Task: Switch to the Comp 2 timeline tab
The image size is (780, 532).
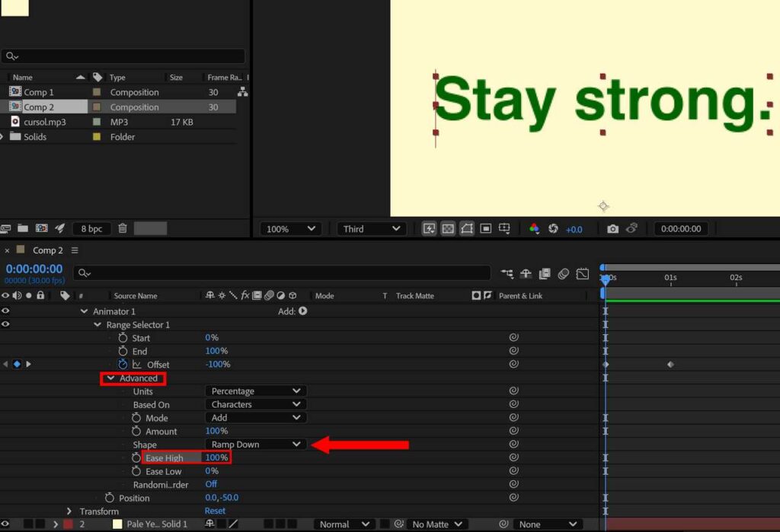Action: click(x=48, y=250)
